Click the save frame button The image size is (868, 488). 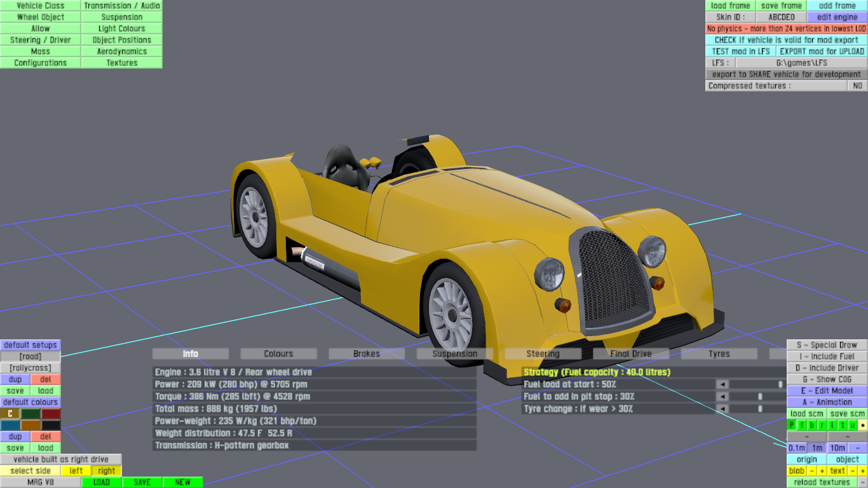click(782, 6)
